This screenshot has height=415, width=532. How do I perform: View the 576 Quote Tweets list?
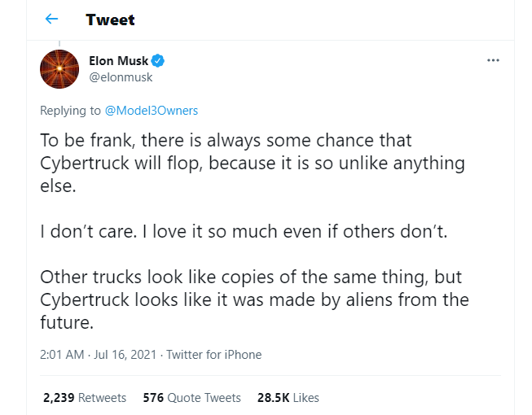click(x=191, y=398)
